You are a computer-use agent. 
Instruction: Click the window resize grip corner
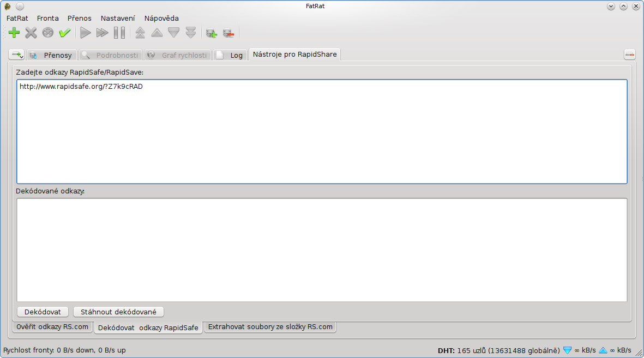(x=639, y=353)
